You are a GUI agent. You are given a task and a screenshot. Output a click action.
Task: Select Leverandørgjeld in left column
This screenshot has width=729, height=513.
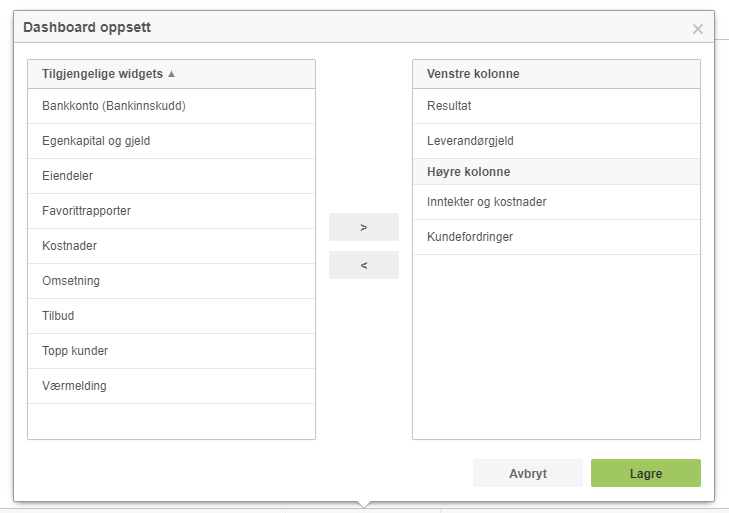point(556,141)
